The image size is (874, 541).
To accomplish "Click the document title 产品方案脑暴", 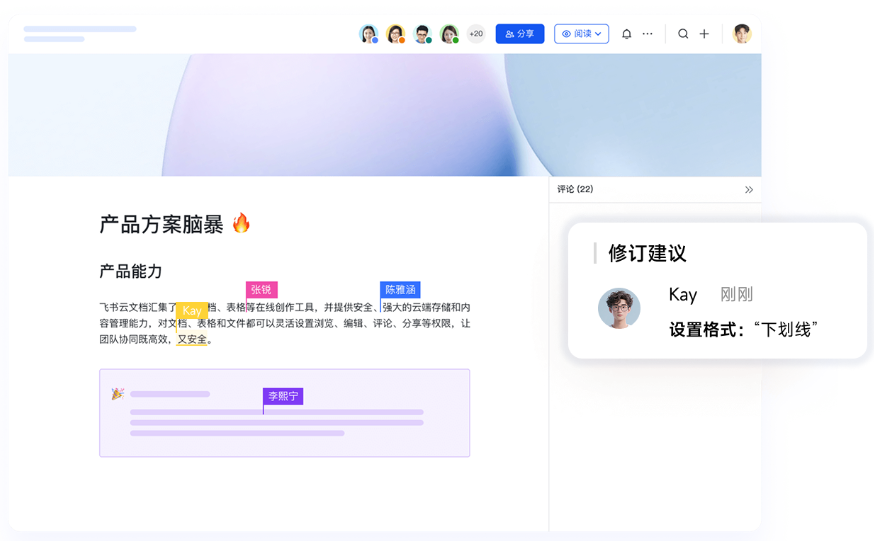I will pos(161,225).
